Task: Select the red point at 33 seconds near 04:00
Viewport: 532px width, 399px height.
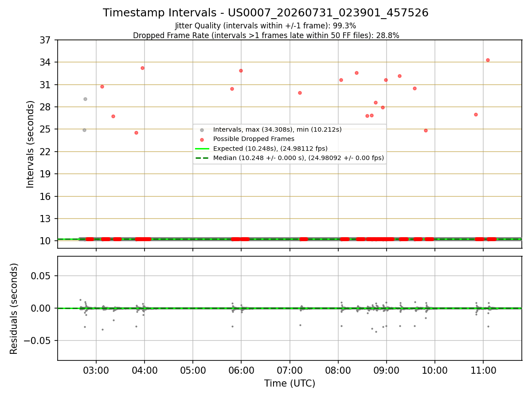Action: click(x=142, y=68)
